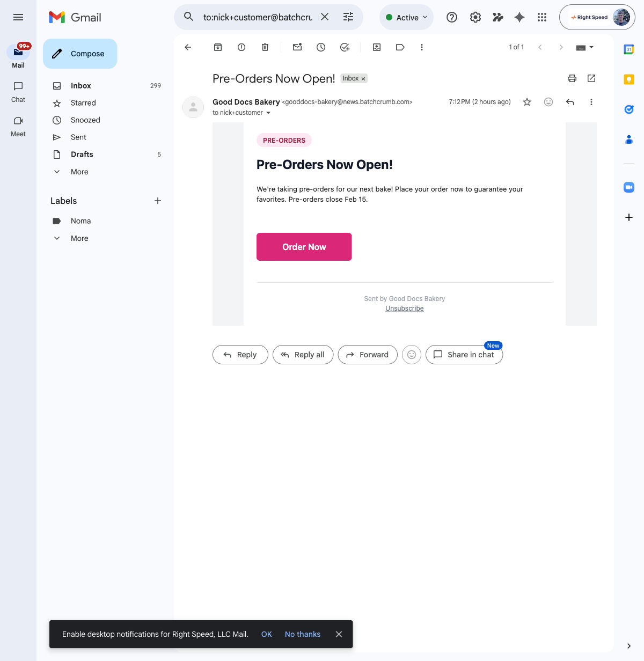Image resolution: width=644 pixels, height=661 pixels.
Task: Apply a label to the email
Action: [x=400, y=47]
